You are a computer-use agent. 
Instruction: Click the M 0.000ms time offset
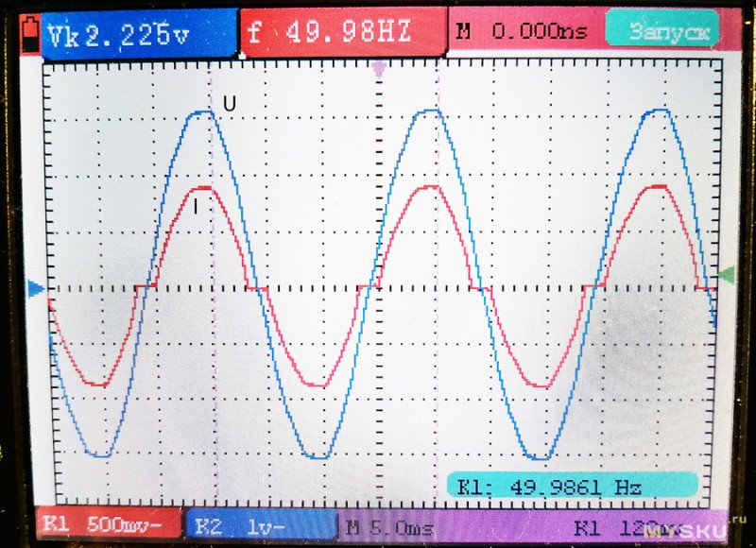(522, 31)
